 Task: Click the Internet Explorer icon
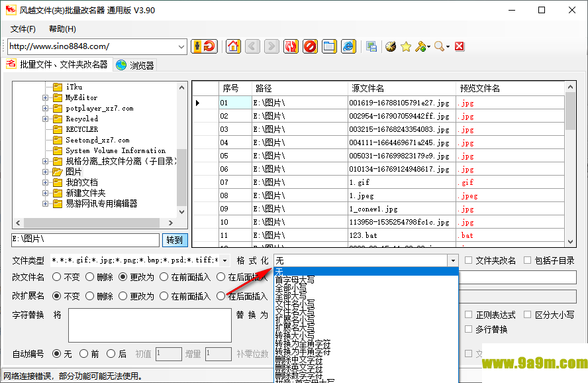[348, 46]
